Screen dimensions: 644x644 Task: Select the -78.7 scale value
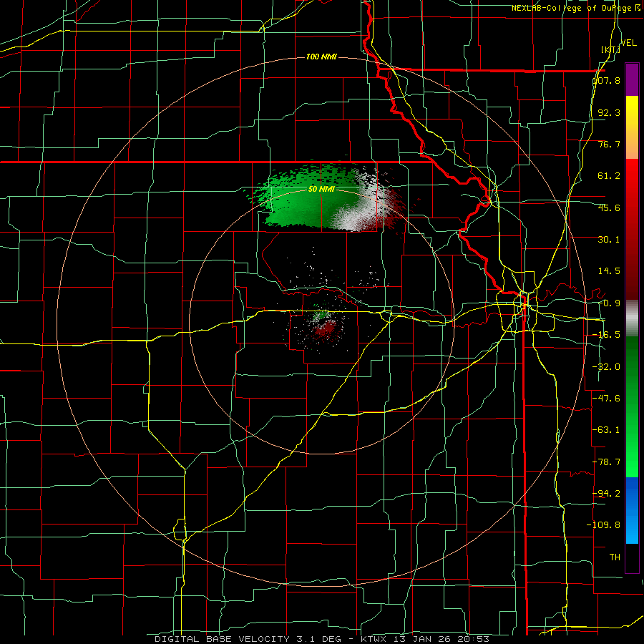click(x=606, y=462)
